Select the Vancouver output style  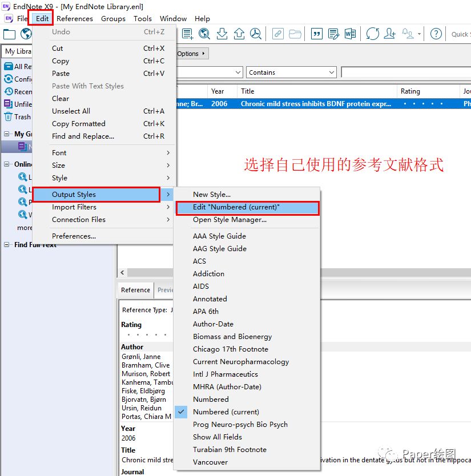[248, 462]
